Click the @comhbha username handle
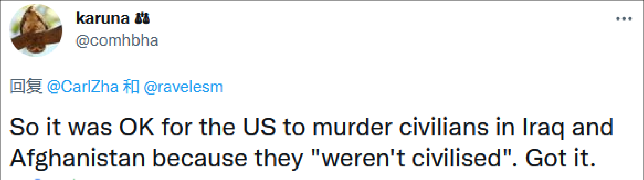This screenshot has height=180, width=644. [x=117, y=41]
